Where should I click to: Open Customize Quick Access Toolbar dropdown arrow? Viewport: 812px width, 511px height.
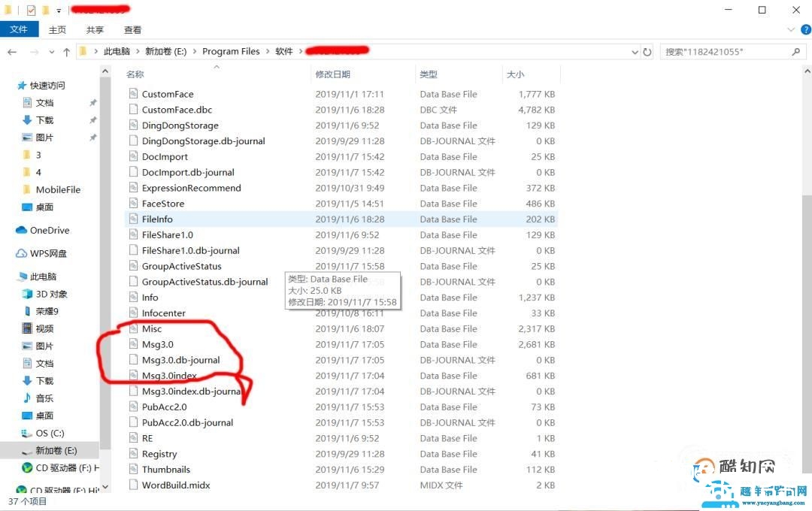coord(59,11)
